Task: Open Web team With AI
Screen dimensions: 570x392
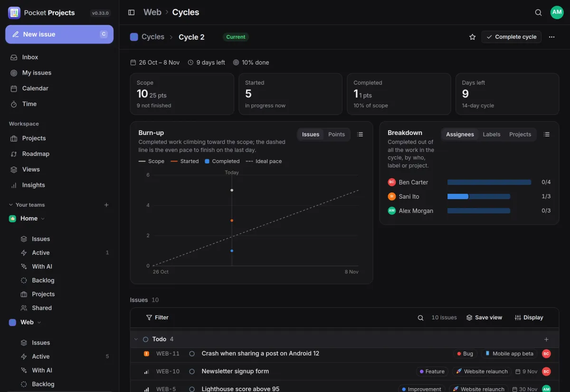Action: 64,370
